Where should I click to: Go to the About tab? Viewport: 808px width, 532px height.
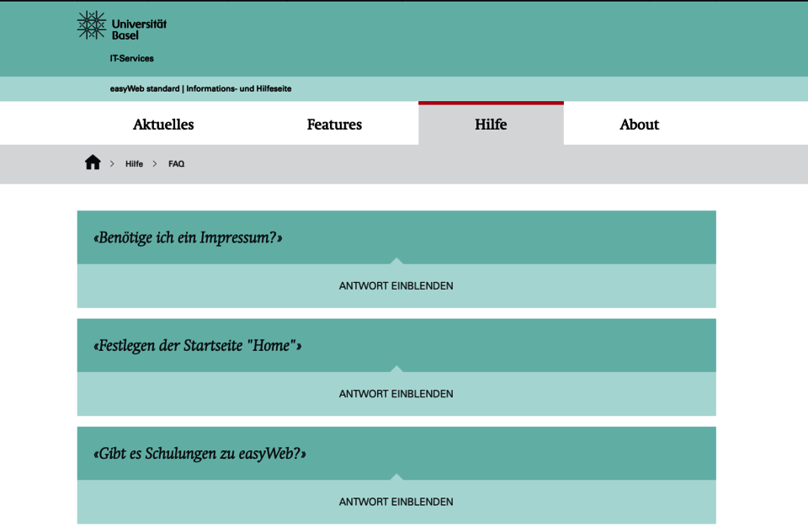pos(639,124)
